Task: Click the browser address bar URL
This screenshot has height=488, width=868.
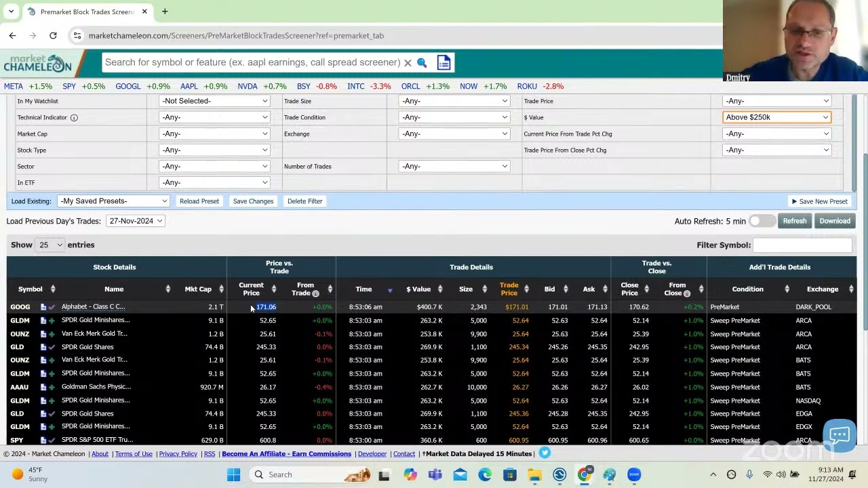Action: pyautogui.click(x=236, y=35)
